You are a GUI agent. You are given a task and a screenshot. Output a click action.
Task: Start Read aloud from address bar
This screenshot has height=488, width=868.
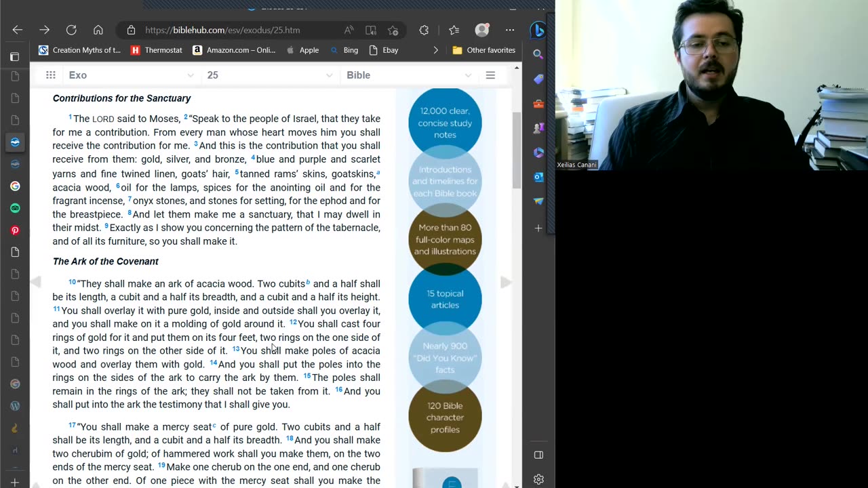click(349, 30)
